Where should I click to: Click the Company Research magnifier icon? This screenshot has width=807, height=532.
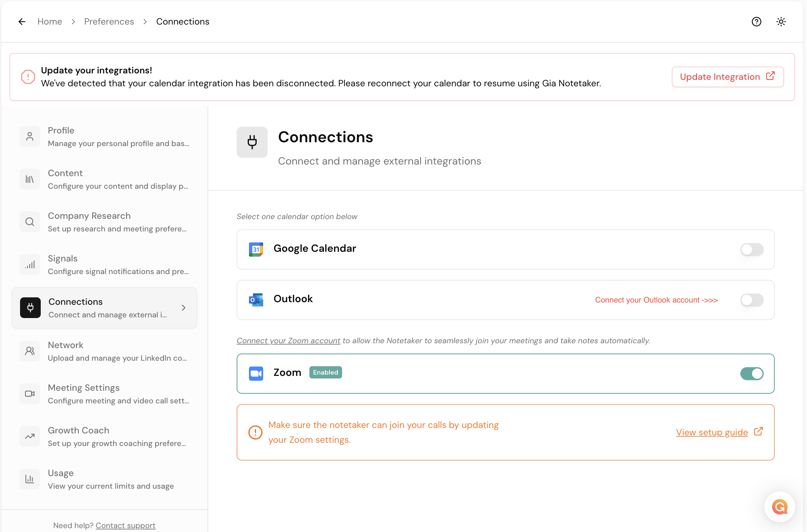coord(29,221)
